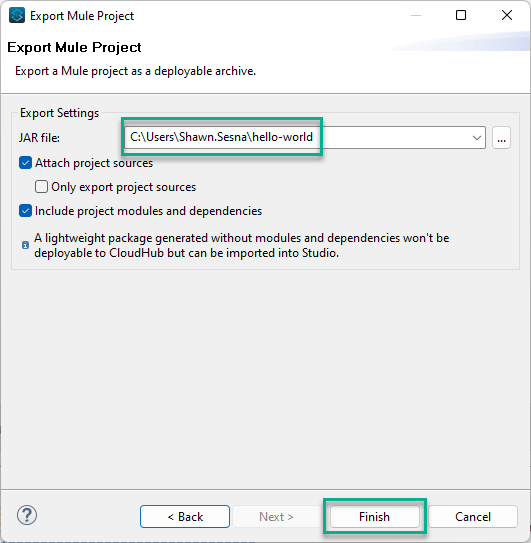Click the blue info icon beside lightweight package note
Image resolution: width=531 pixels, height=543 pixels.
click(x=25, y=245)
